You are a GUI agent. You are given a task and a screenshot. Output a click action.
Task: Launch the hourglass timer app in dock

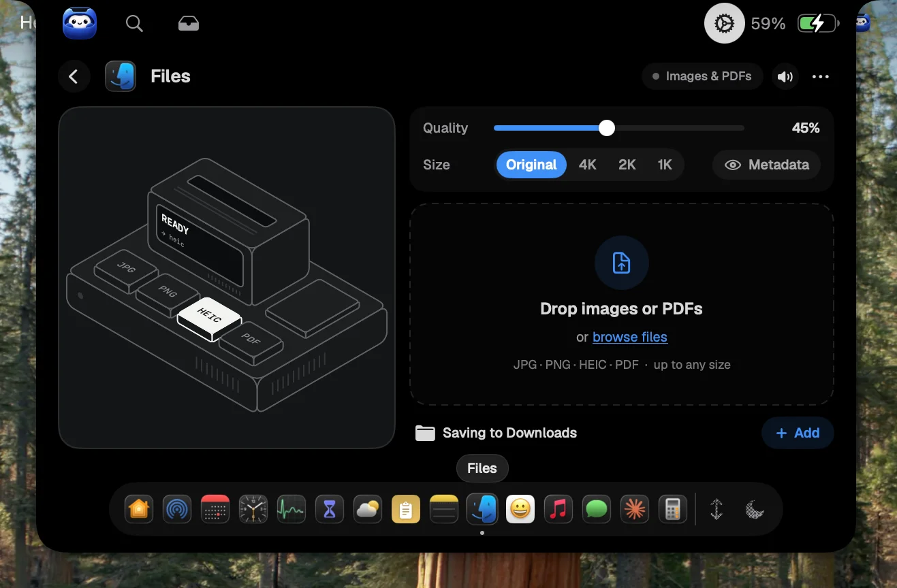pyautogui.click(x=330, y=509)
